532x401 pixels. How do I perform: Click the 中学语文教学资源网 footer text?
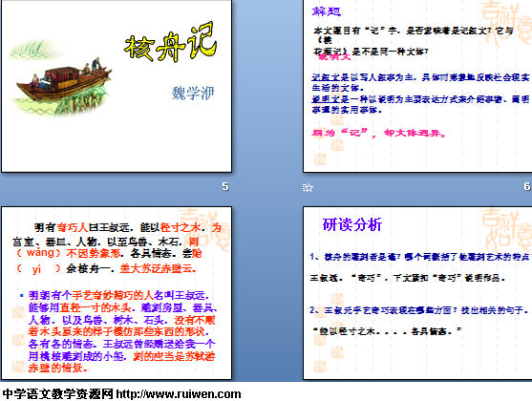point(58,394)
